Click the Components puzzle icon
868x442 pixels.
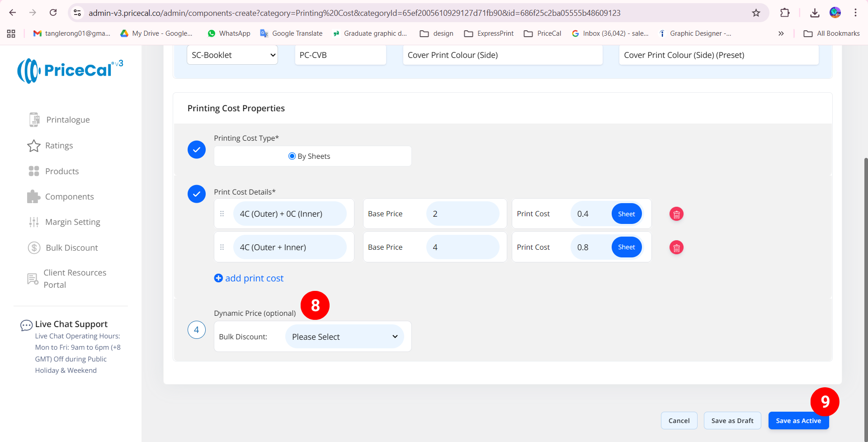(x=33, y=197)
